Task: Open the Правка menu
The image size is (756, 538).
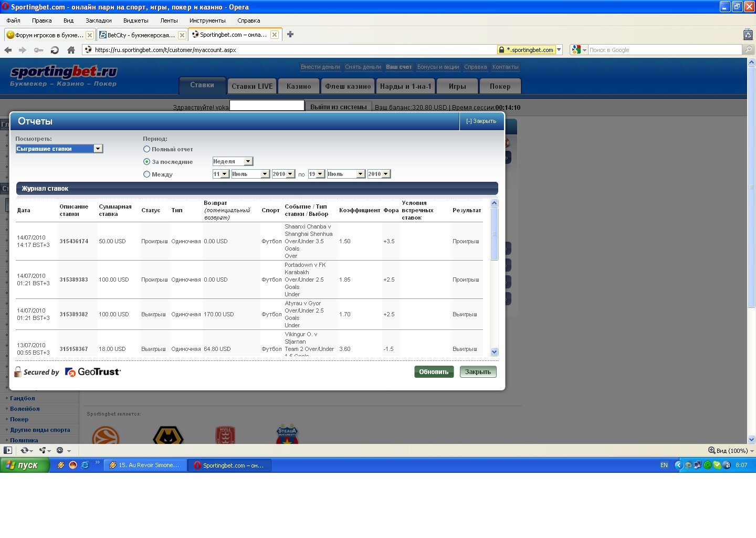Action: [x=41, y=20]
